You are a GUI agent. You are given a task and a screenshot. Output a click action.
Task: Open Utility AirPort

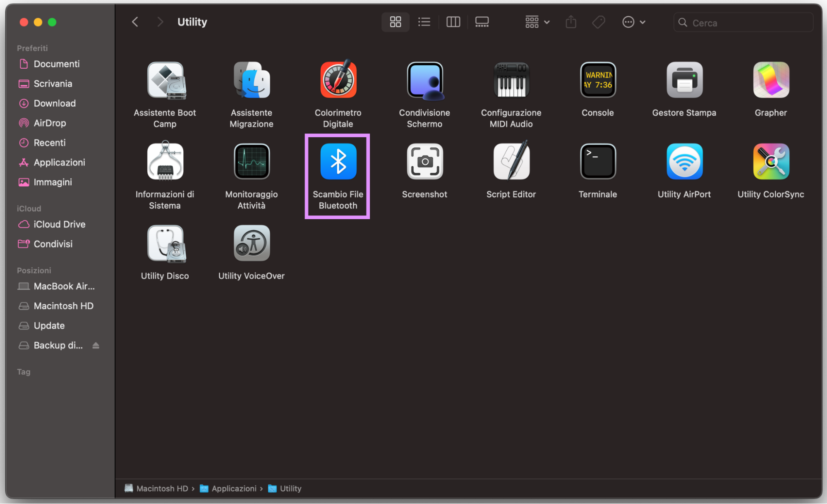(x=684, y=161)
